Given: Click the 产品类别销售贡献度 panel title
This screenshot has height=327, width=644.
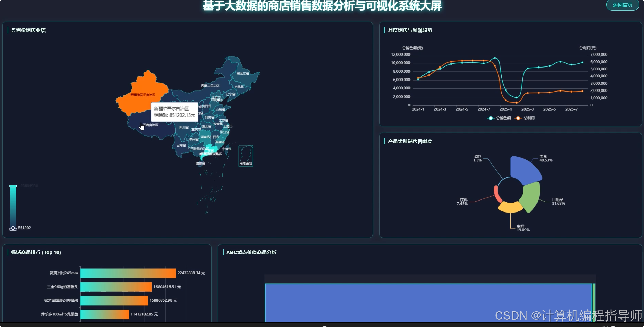Looking at the screenshot, I should (410, 141).
